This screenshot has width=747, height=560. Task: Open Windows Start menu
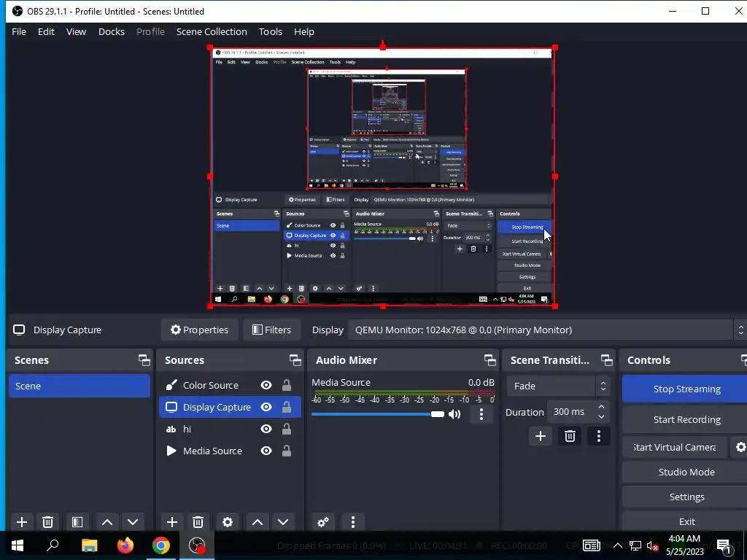pyautogui.click(x=18, y=545)
